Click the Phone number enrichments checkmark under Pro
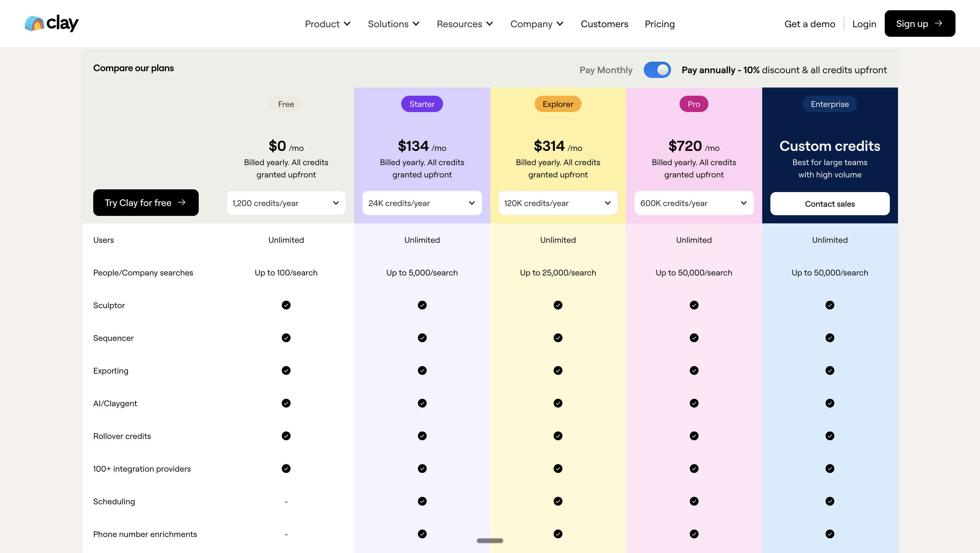Image resolution: width=980 pixels, height=553 pixels. click(x=693, y=534)
